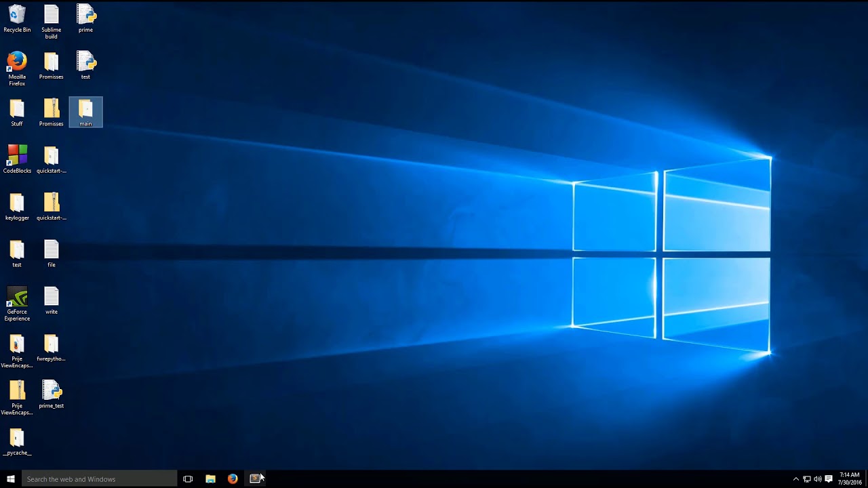
Task: Select the GeForce Experience shortcut
Action: pyautogui.click(x=17, y=304)
